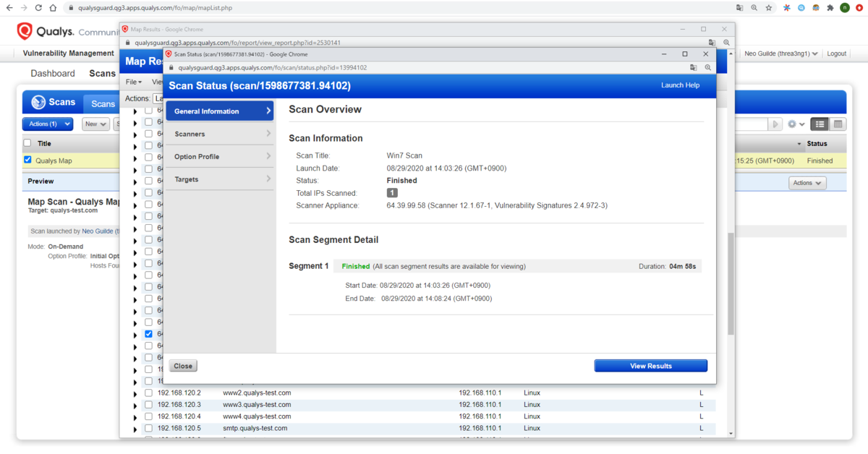Close the Scan Status dialog via Close button
Image resolution: width=868 pixels, height=454 pixels.
pyautogui.click(x=183, y=366)
